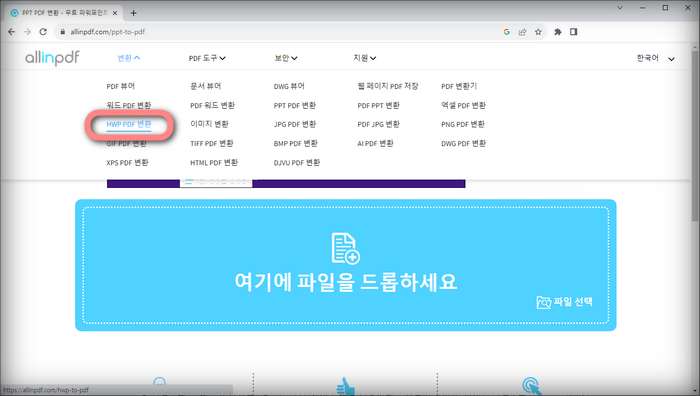The height and width of the screenshot is (396, 700).
Task: Click the add-file document icon in the drop zone
Action: click(346, 248)
